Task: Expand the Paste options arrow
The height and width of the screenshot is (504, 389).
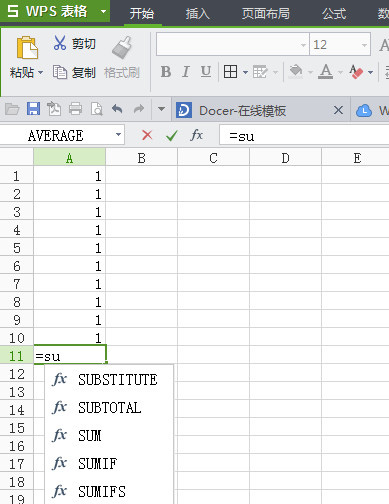Action: [x=40, y=72]
